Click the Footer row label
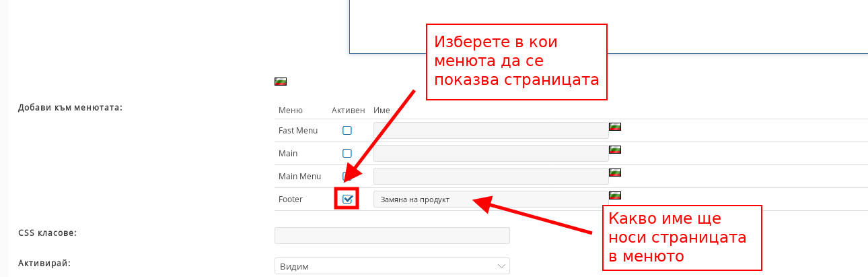The image size is (868, 277). pyautogui.click(x=290, y=199)
